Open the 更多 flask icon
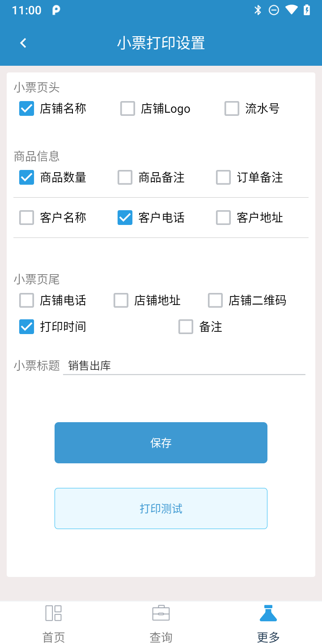 (x=268, y=613)
